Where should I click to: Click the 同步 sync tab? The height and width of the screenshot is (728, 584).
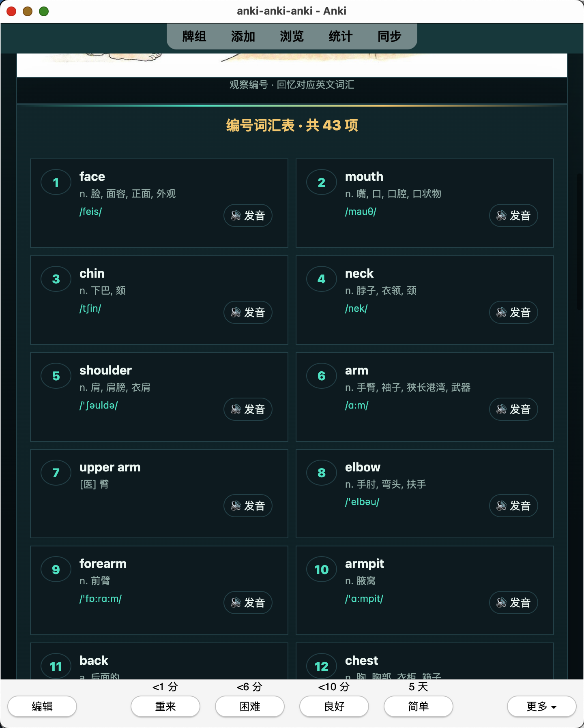389,36
